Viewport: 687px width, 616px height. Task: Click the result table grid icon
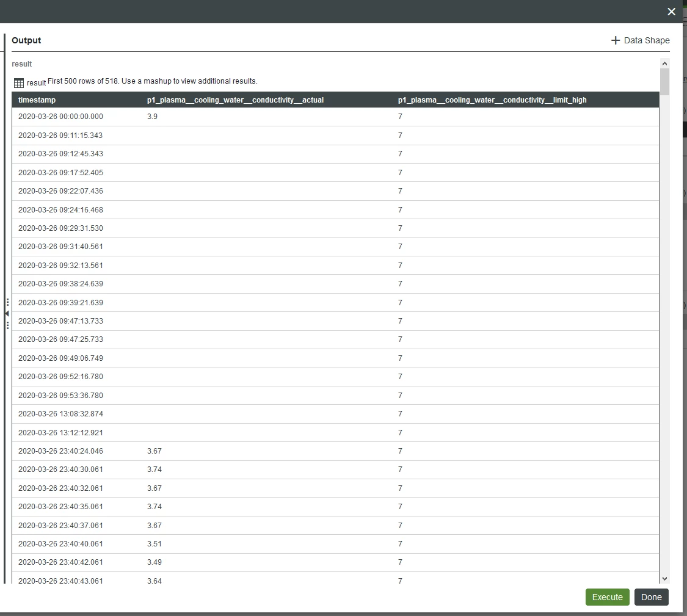point(19,83)
